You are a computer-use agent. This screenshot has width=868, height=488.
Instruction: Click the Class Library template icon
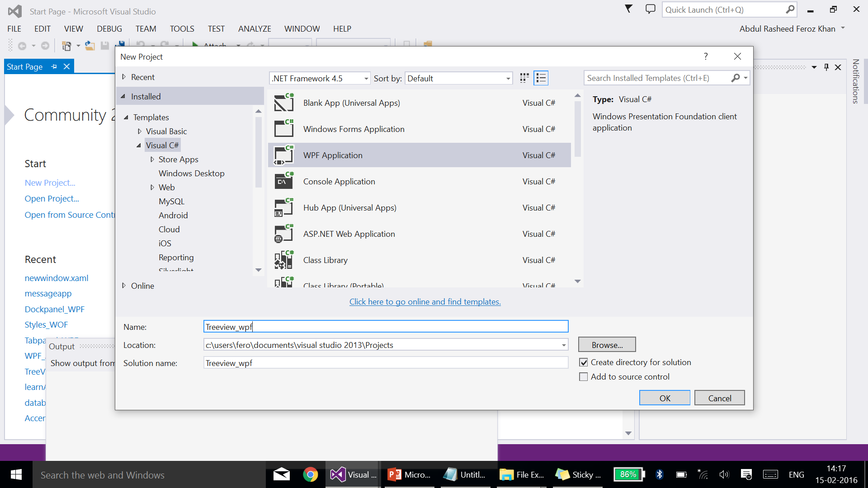click(283, 260)
